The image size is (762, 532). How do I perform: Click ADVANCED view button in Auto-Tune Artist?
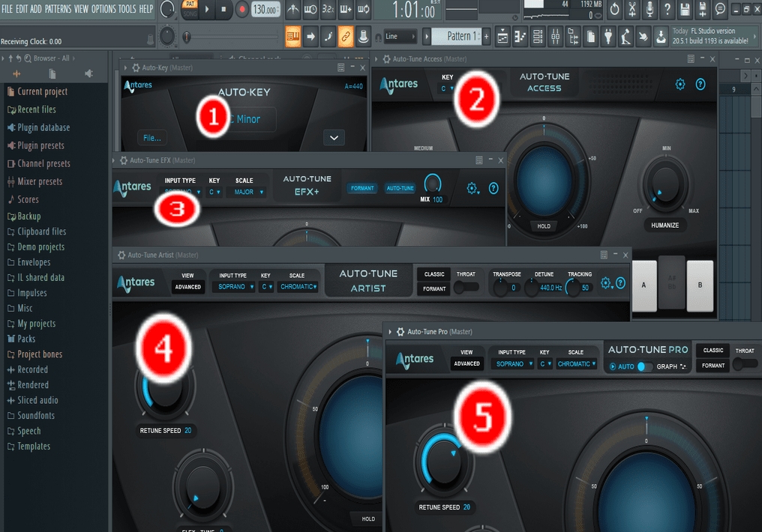tap(187, 287)
